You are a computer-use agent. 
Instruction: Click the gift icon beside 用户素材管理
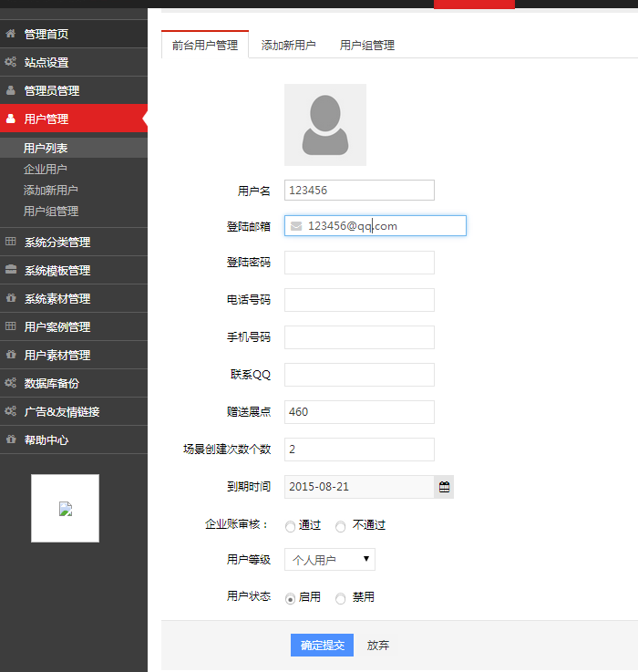11,355
